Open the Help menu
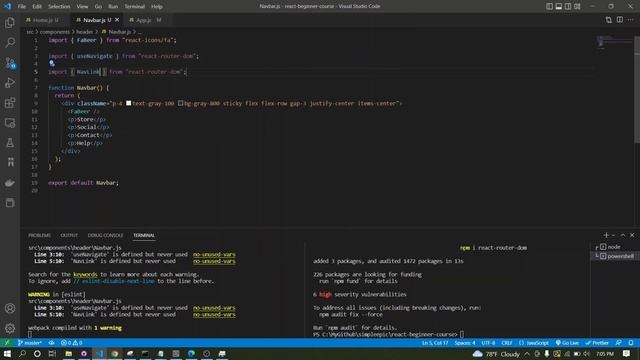This screenshot has height=360, width=640. pos(157,6)
